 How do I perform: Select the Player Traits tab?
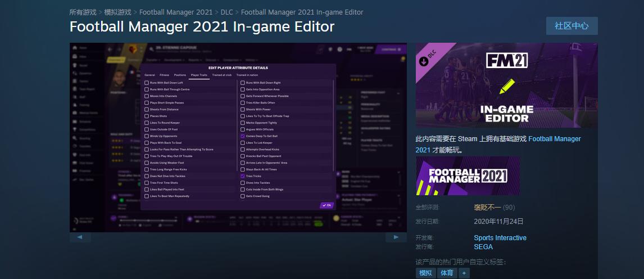tap(199, 75)
